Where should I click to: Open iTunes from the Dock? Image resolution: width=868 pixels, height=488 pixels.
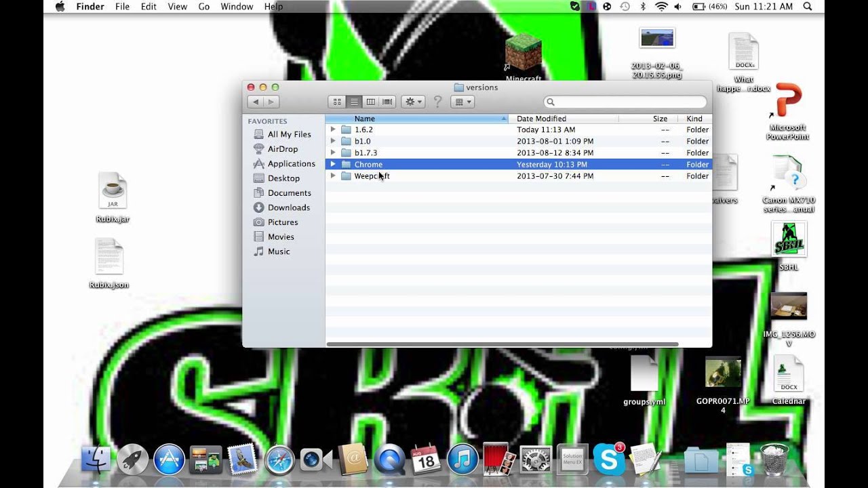pos(462,460)
